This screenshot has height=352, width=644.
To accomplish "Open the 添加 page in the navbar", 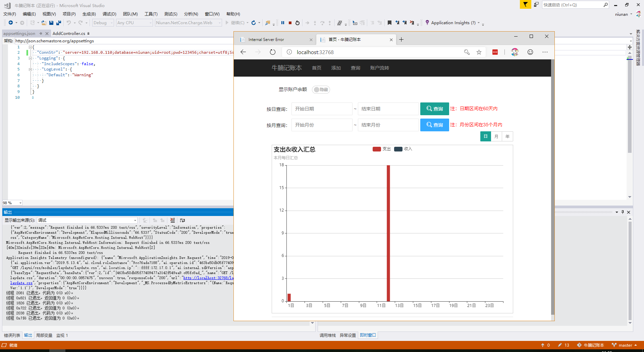I will tap(336, 68).
